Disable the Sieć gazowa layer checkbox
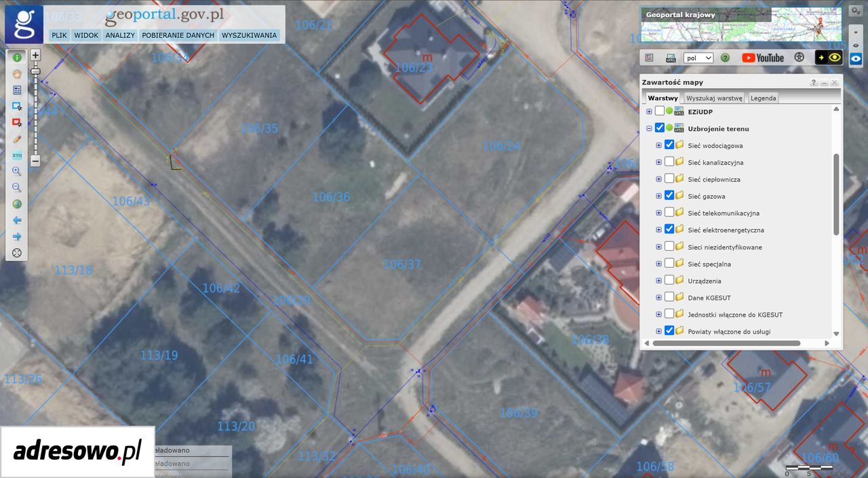 coord(669,195)
